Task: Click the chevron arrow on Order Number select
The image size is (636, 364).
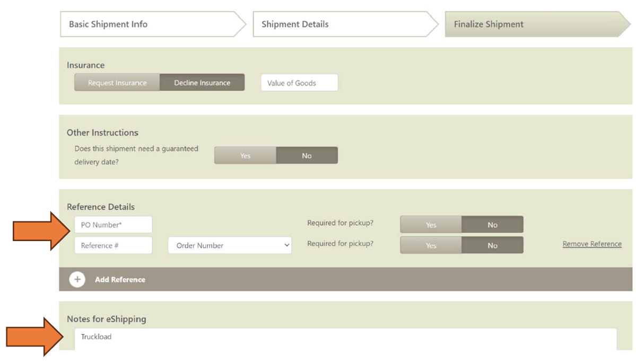Action: coord(286,245)
